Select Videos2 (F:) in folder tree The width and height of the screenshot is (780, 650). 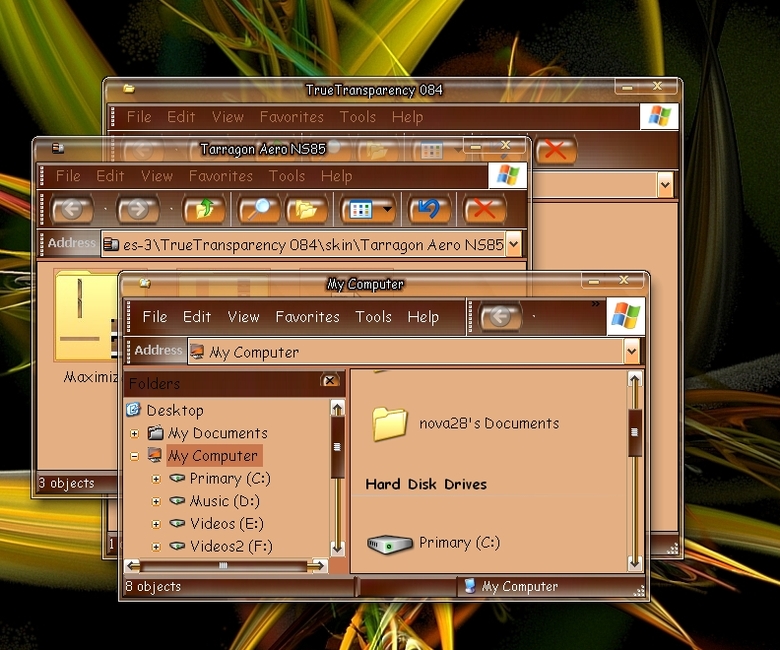tap(231, 546)
